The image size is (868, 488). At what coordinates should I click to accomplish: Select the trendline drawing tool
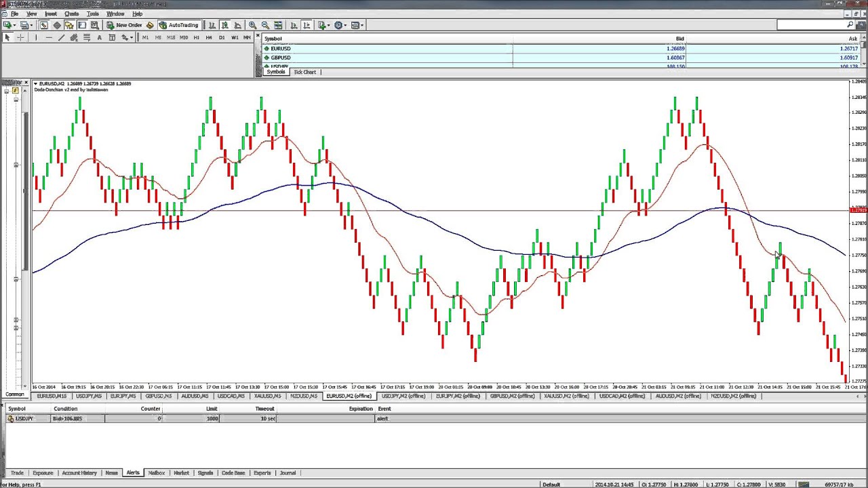61,37
